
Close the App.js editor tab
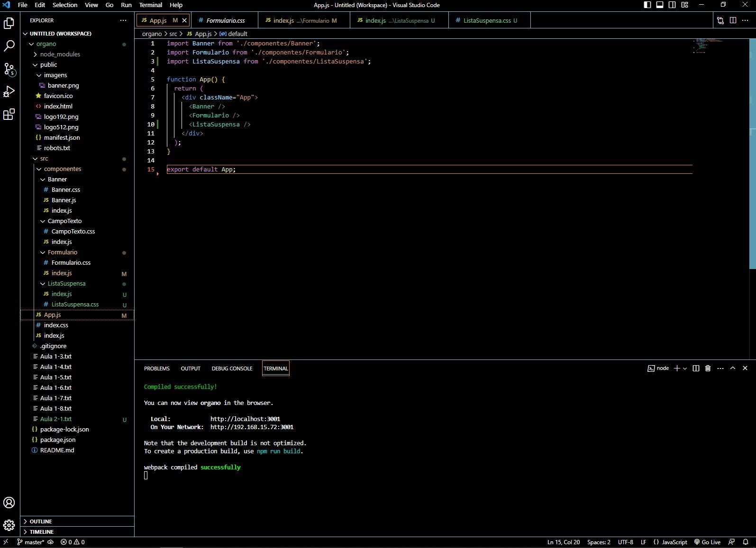point(185,20)
